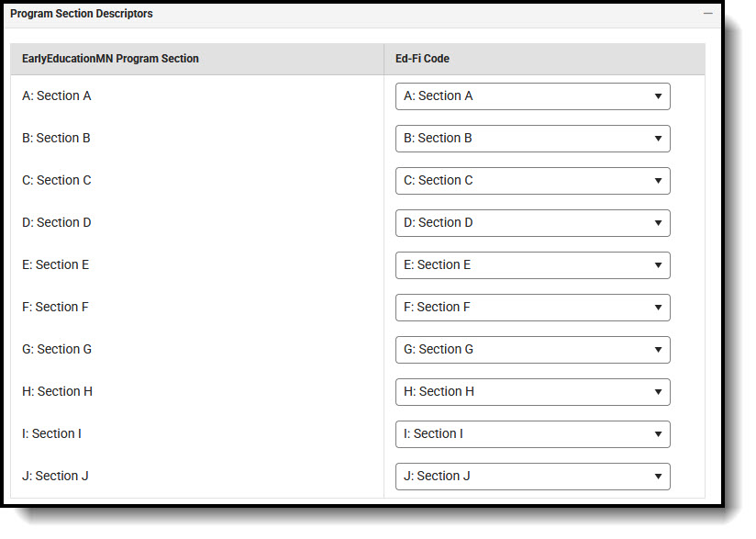Click the H: Section H row label
This screenshot has height=539, width=756.
click(x=57, y=392)
